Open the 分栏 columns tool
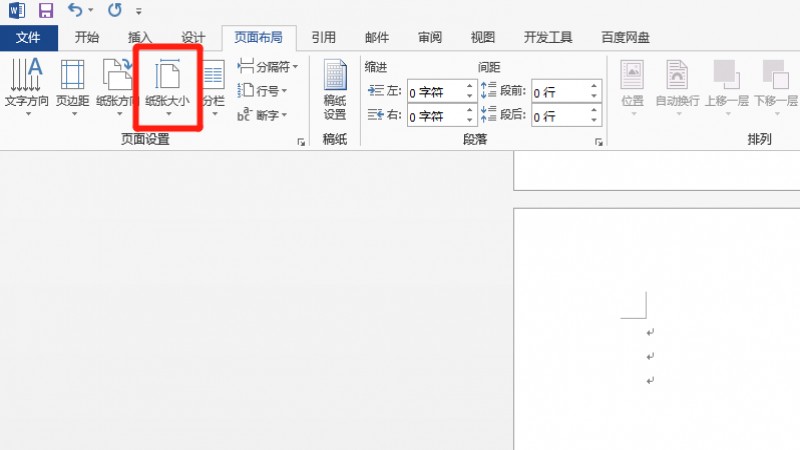This screenshot has width=800, height=450. 214,87
